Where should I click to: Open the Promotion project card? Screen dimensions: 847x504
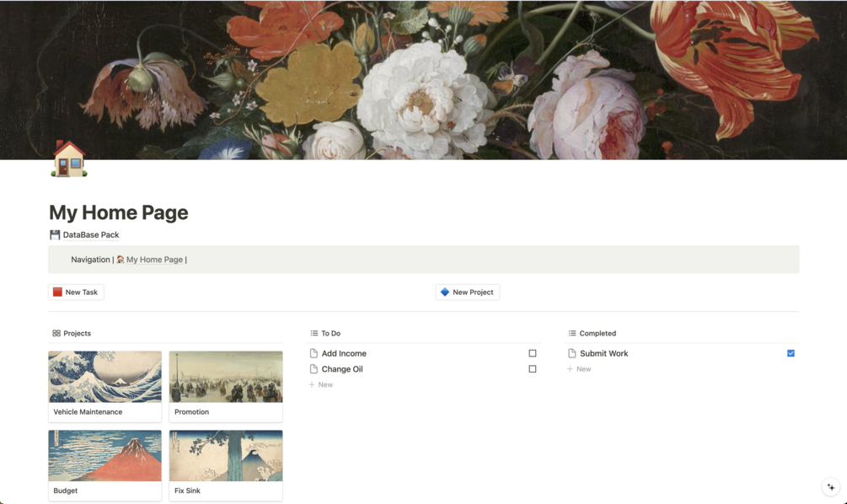(226, 386)
